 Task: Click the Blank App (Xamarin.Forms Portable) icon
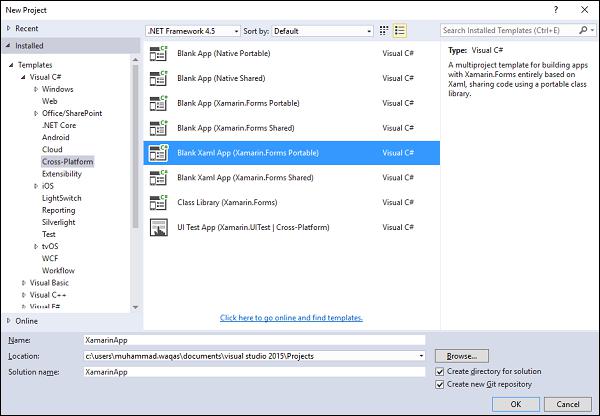pyautogui.click(x=158, y=103)
